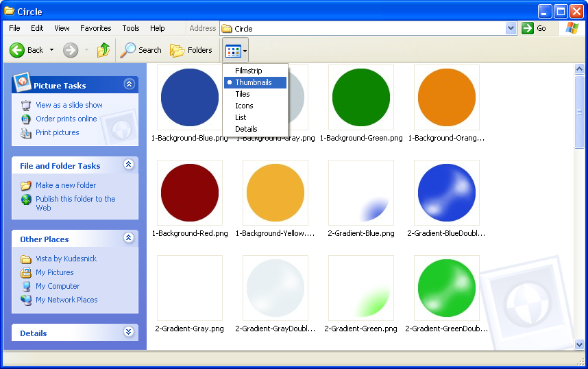Select the 2-Gradient-BlueDoubl... thumbnail
588x369 pixels.
(x=447, y=193)
